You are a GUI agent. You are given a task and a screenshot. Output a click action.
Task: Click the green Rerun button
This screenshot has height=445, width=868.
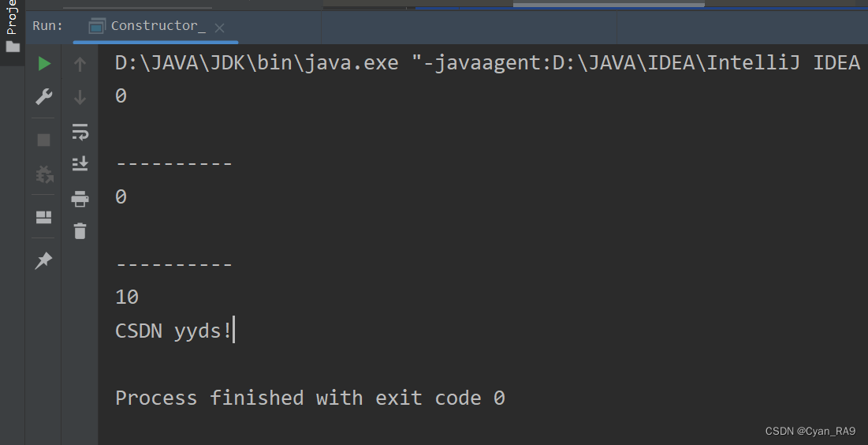coord(44,64)
